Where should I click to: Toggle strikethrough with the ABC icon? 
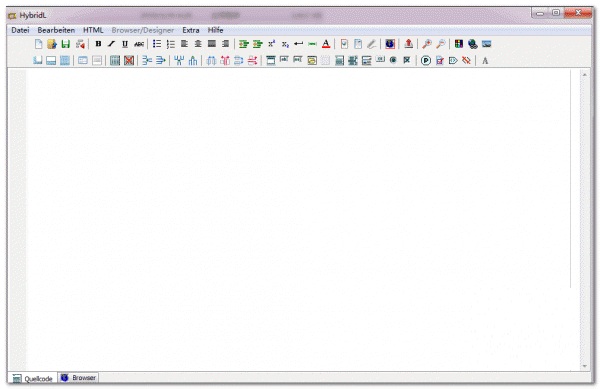[x=139, y=44]
